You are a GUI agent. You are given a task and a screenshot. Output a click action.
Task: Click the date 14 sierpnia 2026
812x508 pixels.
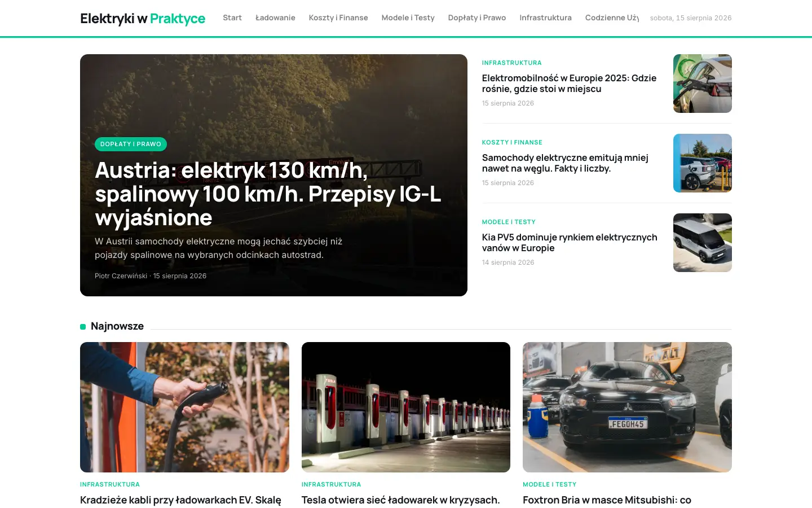(507, 262)
